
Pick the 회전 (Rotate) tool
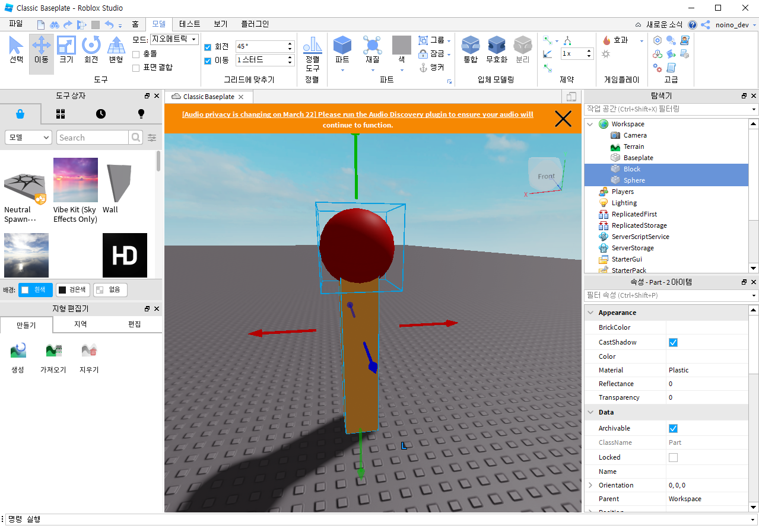pos(91,50)
